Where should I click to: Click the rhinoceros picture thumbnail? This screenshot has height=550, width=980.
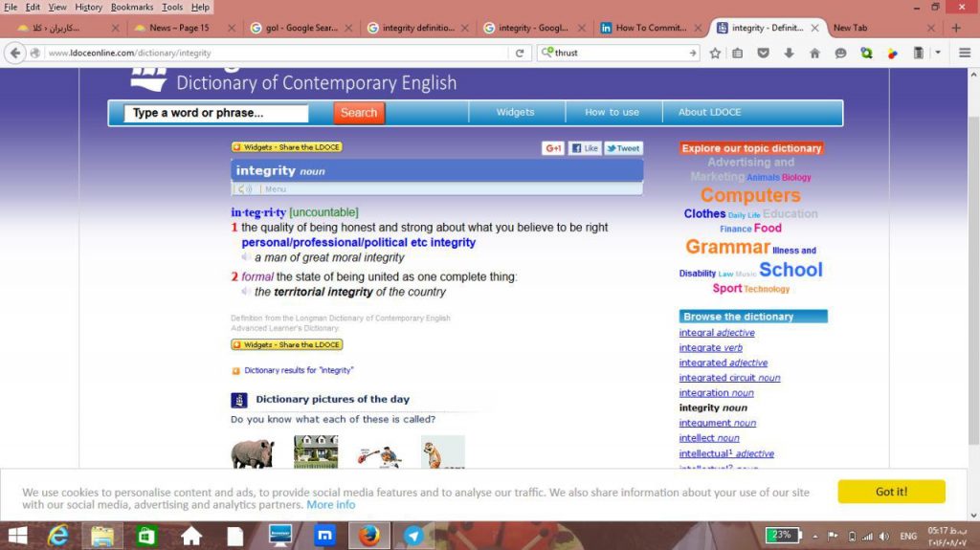tap(253, 452)
